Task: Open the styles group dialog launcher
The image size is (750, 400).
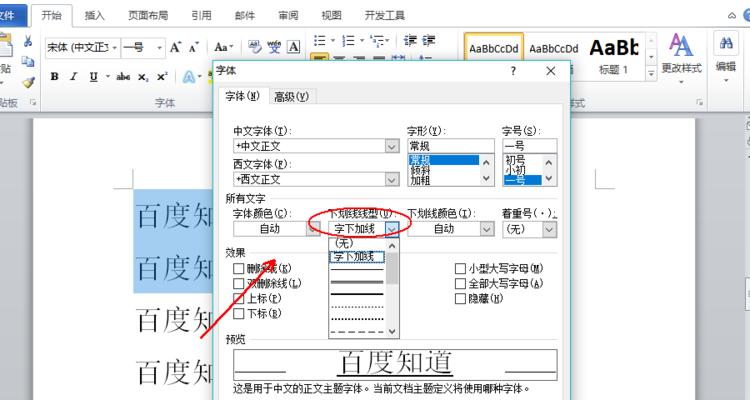Action: (x=700, y=102)
